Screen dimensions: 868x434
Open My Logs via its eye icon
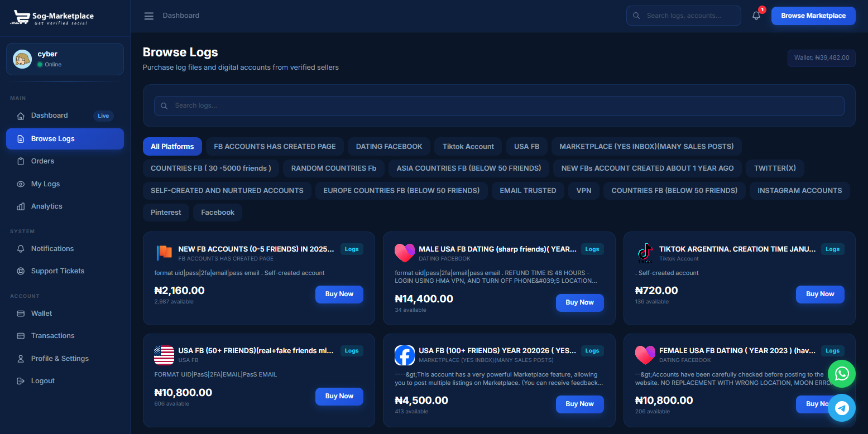tap(21, 184)
